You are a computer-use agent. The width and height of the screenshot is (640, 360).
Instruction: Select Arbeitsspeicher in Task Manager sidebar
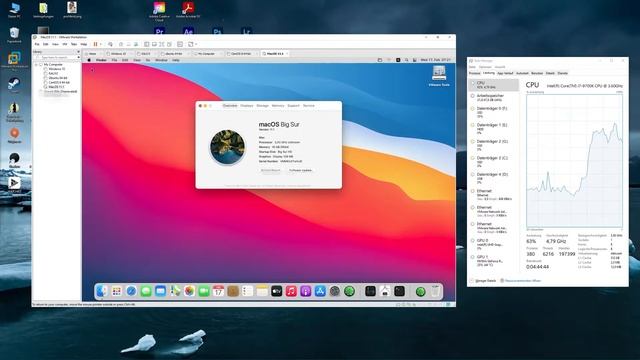pos(494,97)
